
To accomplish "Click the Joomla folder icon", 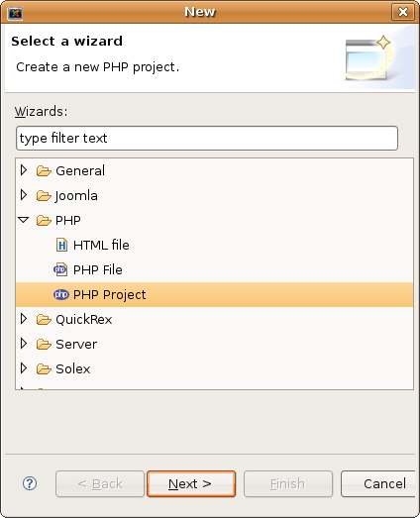I will [44, 195].
